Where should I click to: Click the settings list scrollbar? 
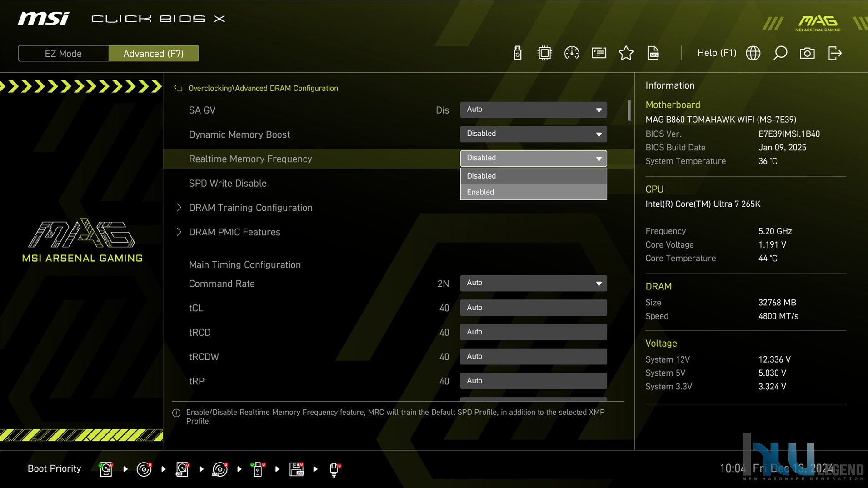tap(629, 110)
